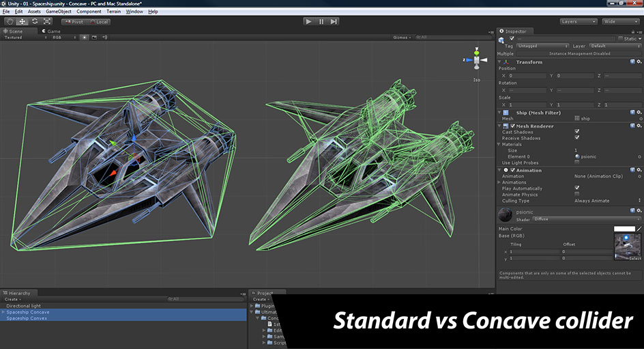This screenshot has width=644, height=349.
Task: Open Culling Type dropdown Always Animate
Action: pos(607,201)
